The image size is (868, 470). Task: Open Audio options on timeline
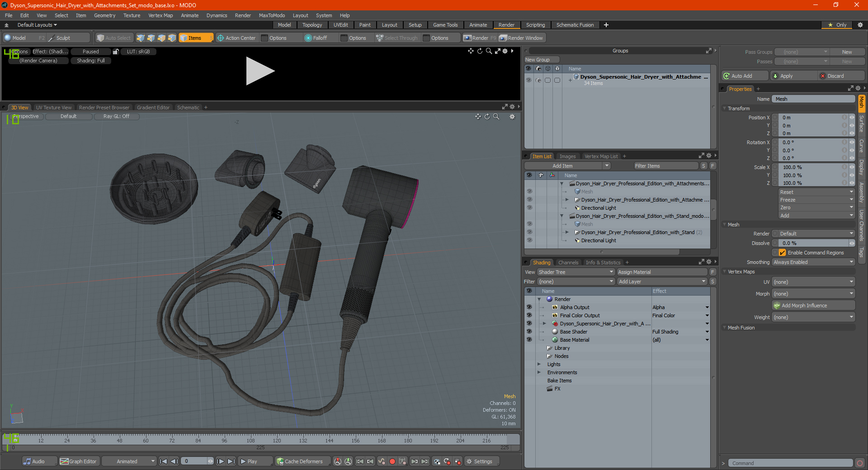(39, 461)
